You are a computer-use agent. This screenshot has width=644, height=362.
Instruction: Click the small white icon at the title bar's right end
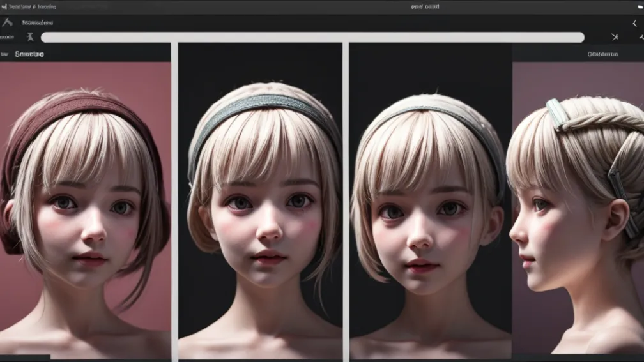(x=640, y=6)
